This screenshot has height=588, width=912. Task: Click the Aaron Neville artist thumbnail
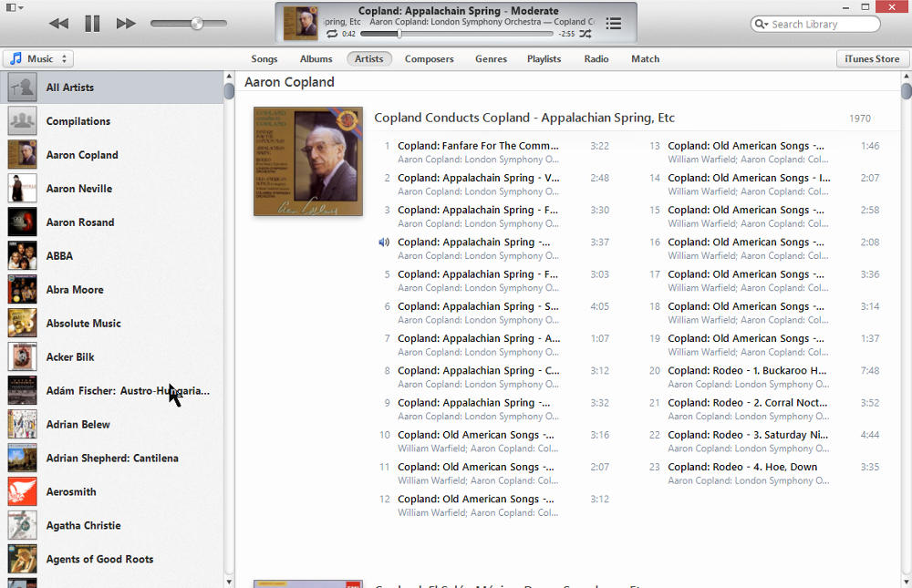22,189
